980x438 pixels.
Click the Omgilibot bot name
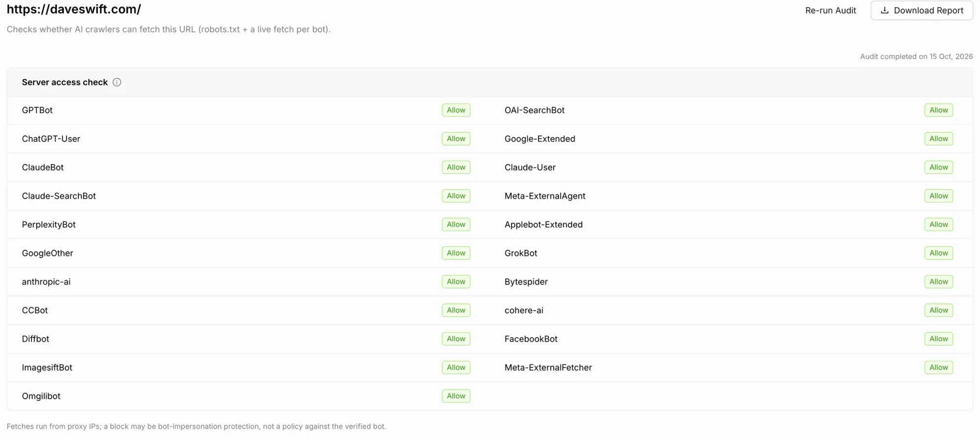coord(41,396)
